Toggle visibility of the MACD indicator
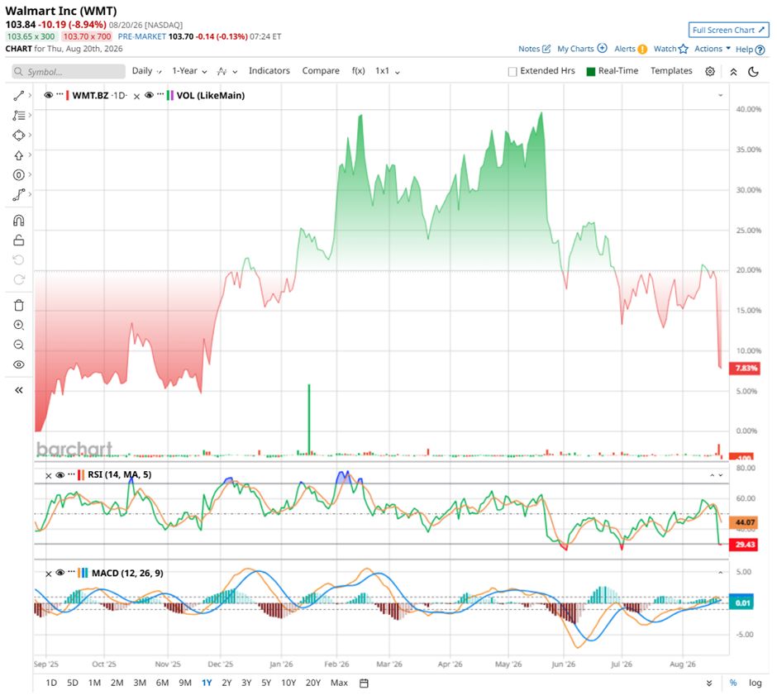Screen dimensions: 777x700 pos(60,573)
